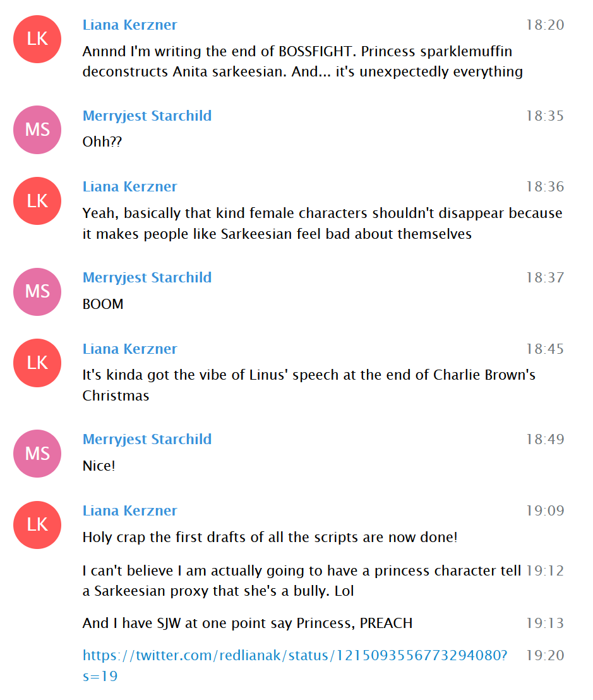This screenshot has height=700, width=593.
Task: Click the 18:20 timestamp on the first message
Action: 545,25
